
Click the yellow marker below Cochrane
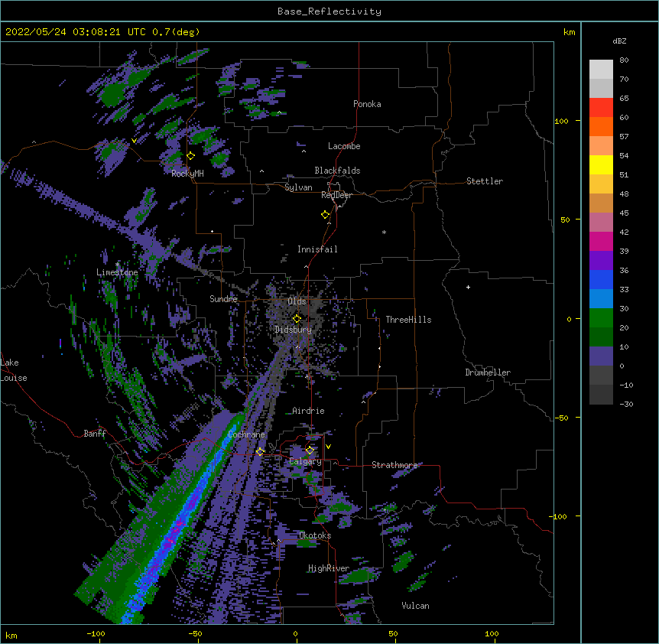[260, 451]
